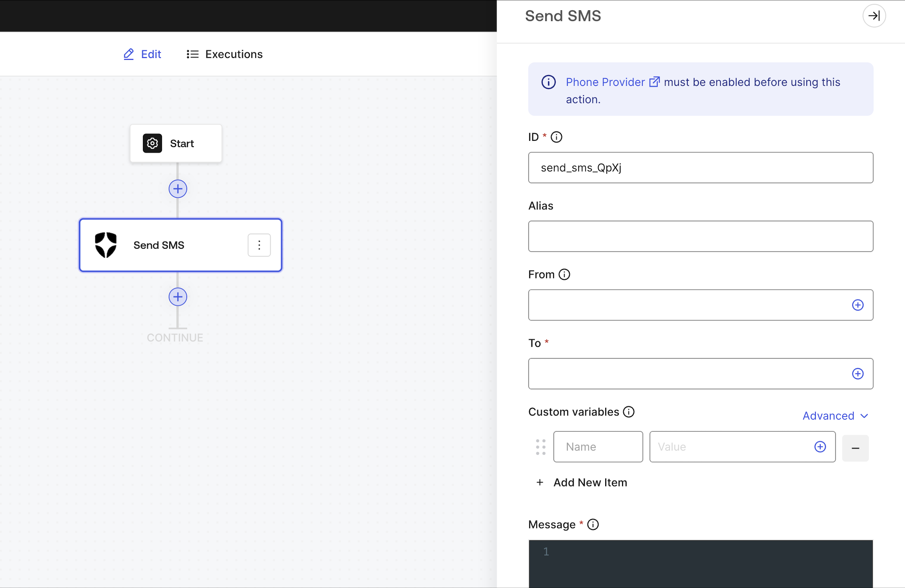Click the CONTINUE label
Viewport: 905px width, 588px height.
[x=175, y=338]
